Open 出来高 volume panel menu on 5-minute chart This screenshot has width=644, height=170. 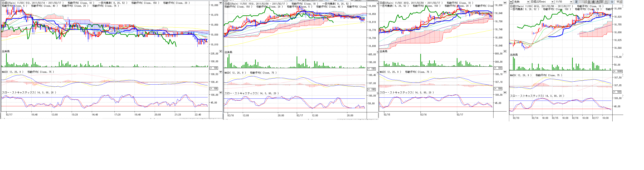221,51
